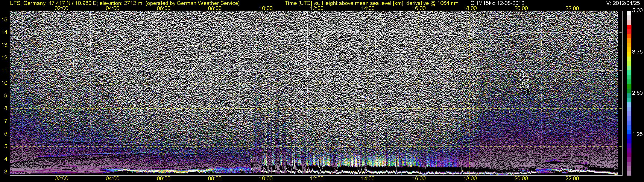Click the height axis label '8.'
644x182 pixels.
point(6,109)
